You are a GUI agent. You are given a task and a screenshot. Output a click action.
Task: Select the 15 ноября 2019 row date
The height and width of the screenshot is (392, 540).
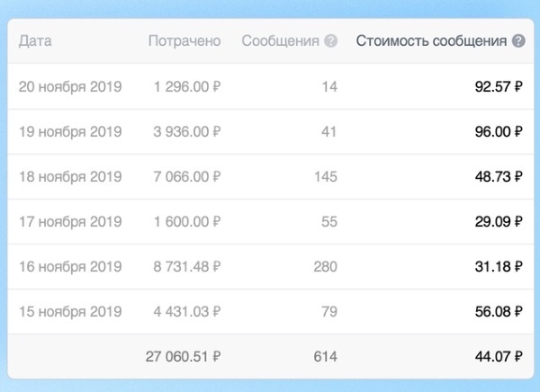(x=70, y=312)
